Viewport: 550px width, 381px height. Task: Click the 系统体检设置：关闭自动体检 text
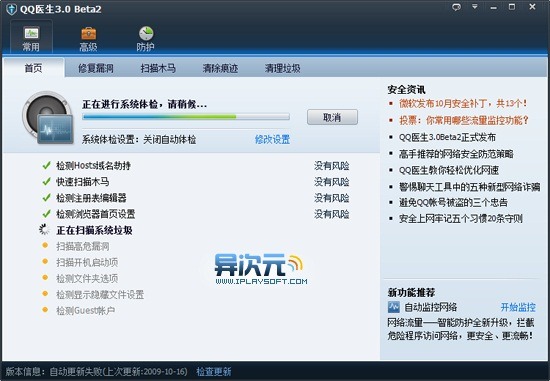[139, 140]
